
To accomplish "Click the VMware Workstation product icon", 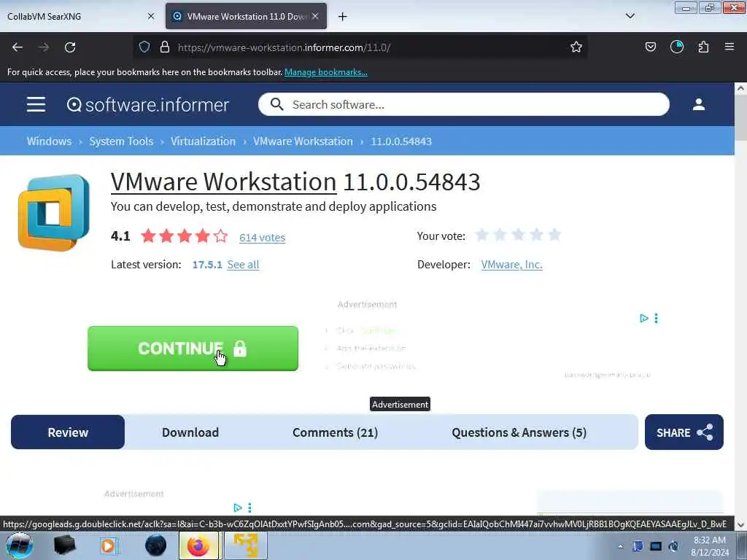I will point(54,212).
